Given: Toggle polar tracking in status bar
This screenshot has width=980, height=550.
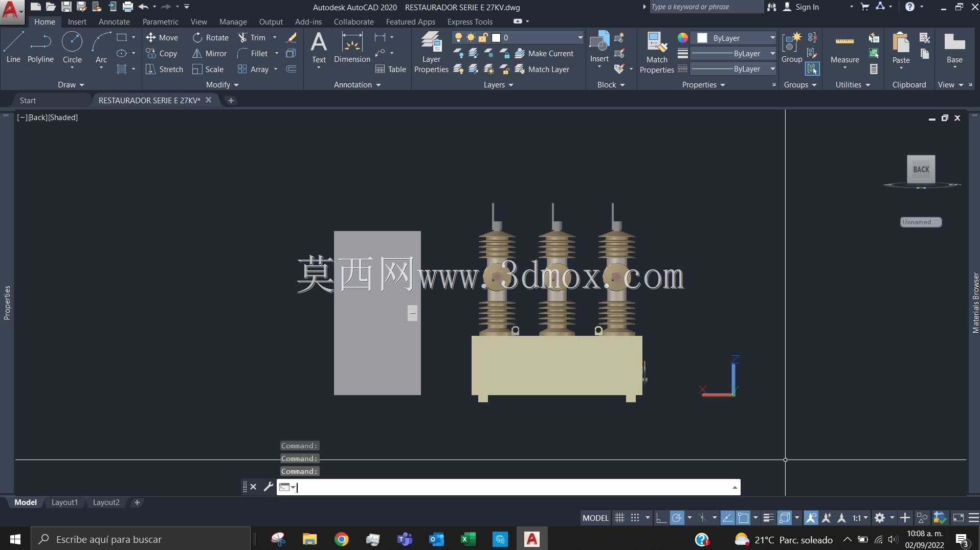Looking at the screenshot, I should click(x=677, y=518).
